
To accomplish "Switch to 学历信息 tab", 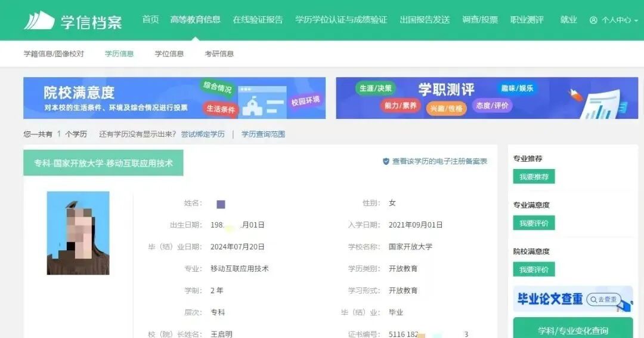I will click(119, 54).
